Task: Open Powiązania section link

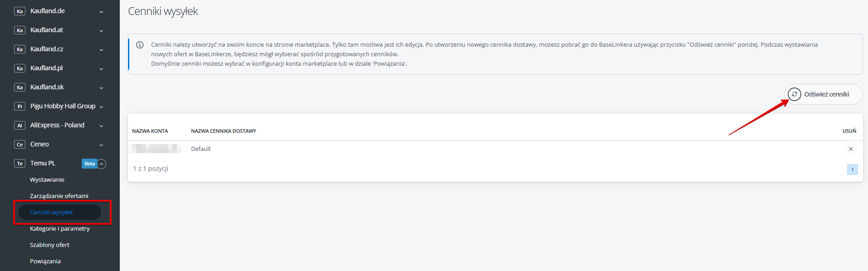Action: 45,261
